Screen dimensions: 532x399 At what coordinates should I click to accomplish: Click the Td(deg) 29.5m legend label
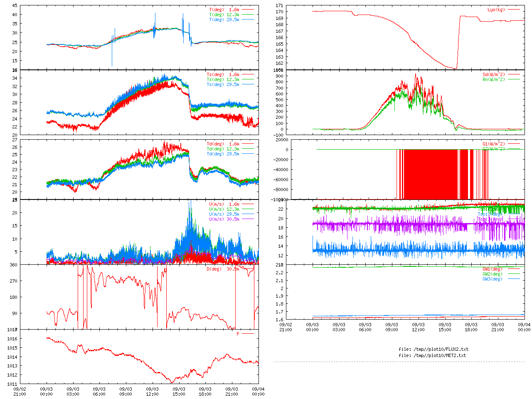click(223, 154)
